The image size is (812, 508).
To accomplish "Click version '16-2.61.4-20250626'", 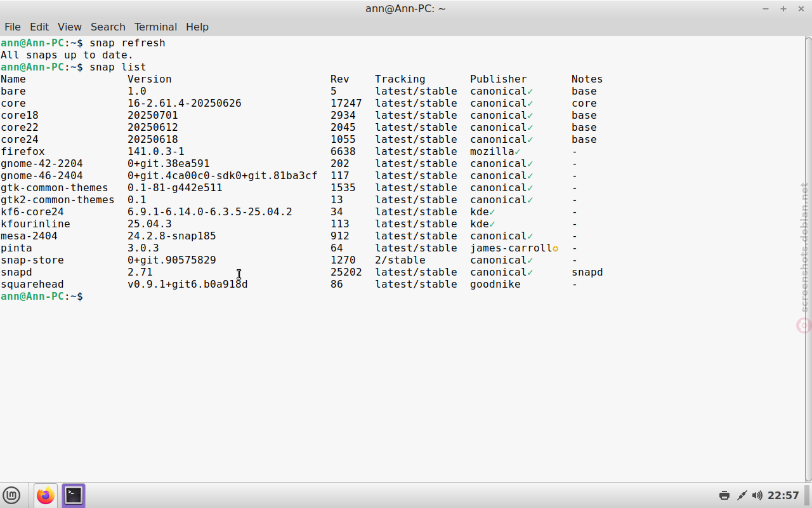I will point(185,103).
